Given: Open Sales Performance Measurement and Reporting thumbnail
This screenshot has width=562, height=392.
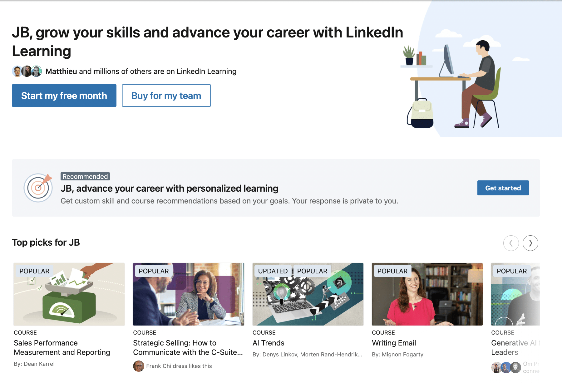Looking at the screenshot, I should [x=69, y=294].
